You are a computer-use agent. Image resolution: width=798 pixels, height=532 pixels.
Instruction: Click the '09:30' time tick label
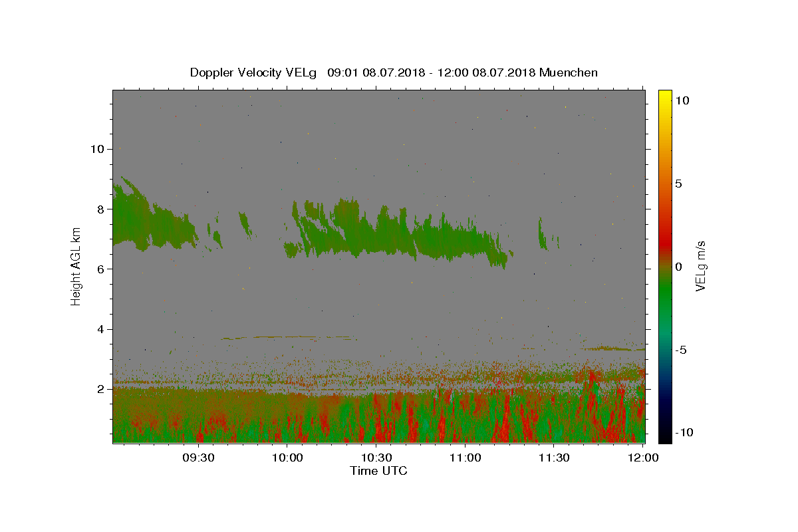pos(198,458)
